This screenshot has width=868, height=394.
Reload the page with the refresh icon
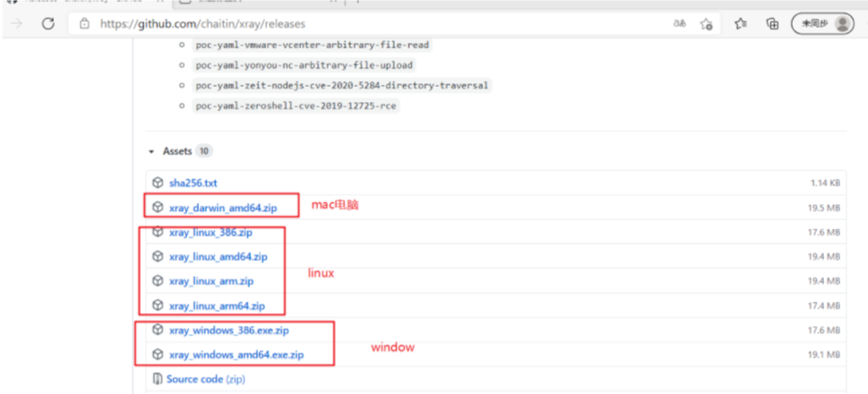click(x=48, y=23)
